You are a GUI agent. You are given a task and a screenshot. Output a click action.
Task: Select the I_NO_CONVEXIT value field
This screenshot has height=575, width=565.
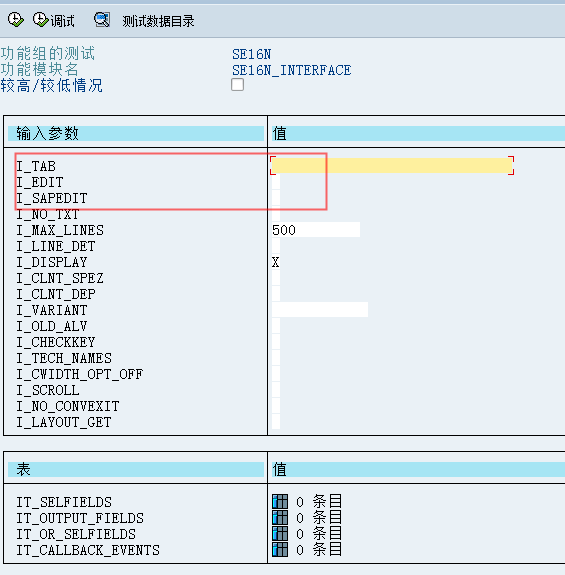(276, 406)
